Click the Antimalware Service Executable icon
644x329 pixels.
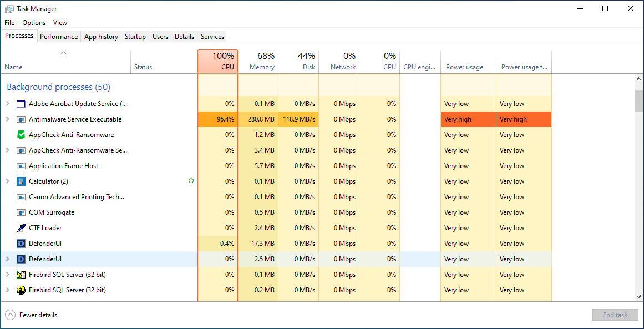(x=21, y=119)
